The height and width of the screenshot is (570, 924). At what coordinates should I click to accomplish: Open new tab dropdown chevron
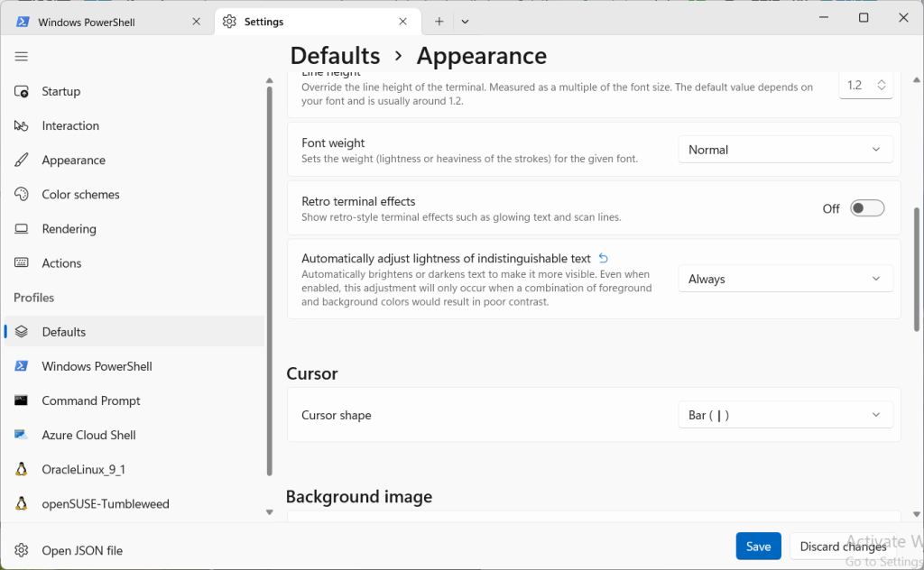point(465,22)
